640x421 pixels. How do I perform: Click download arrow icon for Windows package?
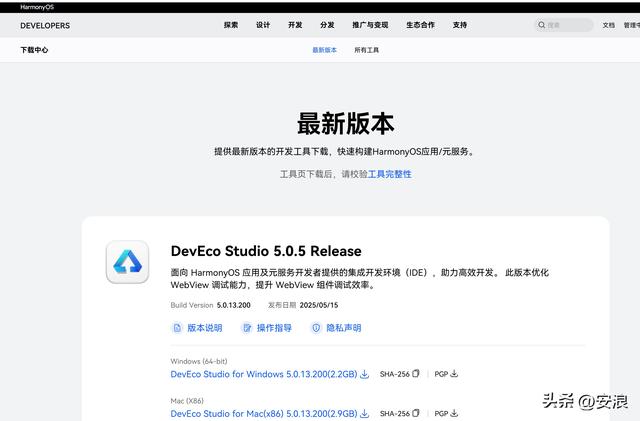coord(364,374)
